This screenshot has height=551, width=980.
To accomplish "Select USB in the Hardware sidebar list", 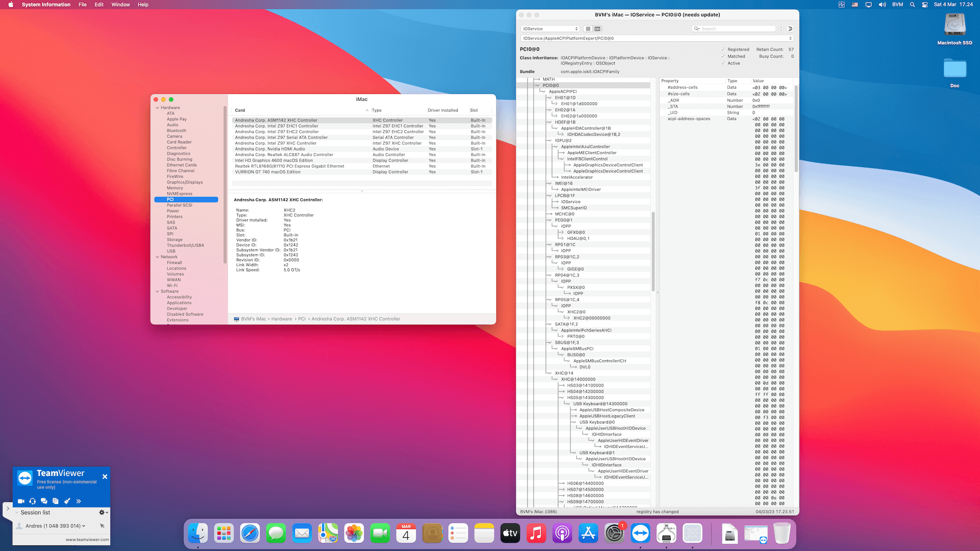I will click(x=171, y=251).
